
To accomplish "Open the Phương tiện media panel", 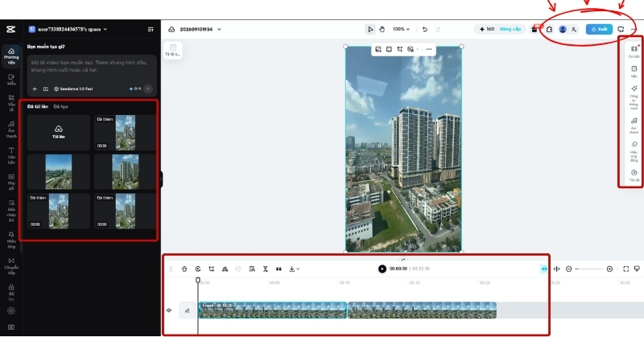I will [11, 56].
